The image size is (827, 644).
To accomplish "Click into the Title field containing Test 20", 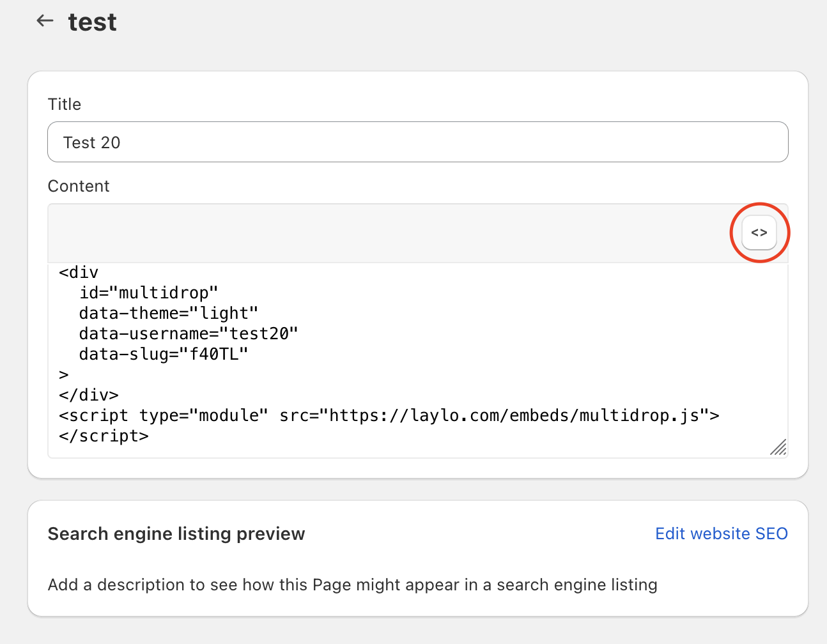I will [x=417, y=142].
